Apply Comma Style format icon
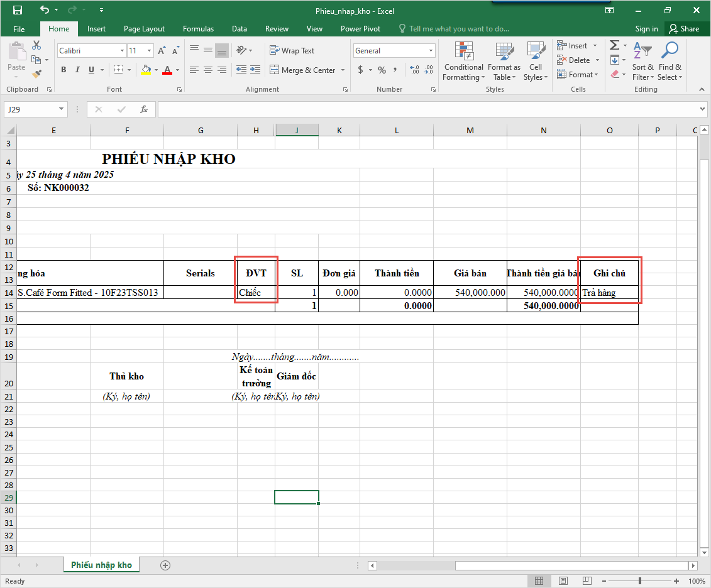 [x=395, y=70]
